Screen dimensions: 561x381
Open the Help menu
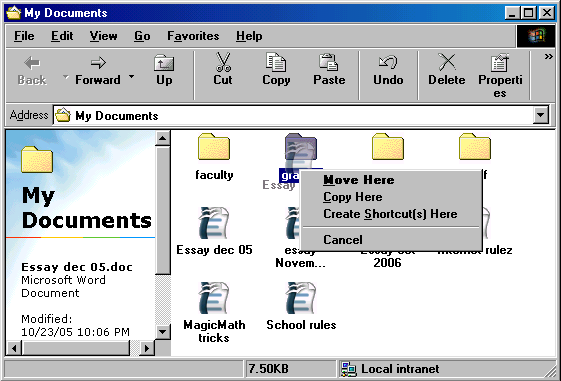pos(249,36)
